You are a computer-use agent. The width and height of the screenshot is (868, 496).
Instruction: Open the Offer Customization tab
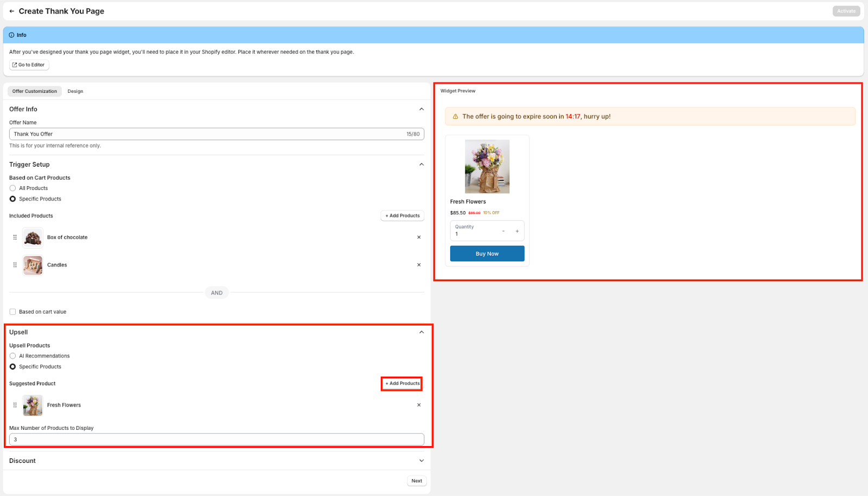[x=35, y=91]
